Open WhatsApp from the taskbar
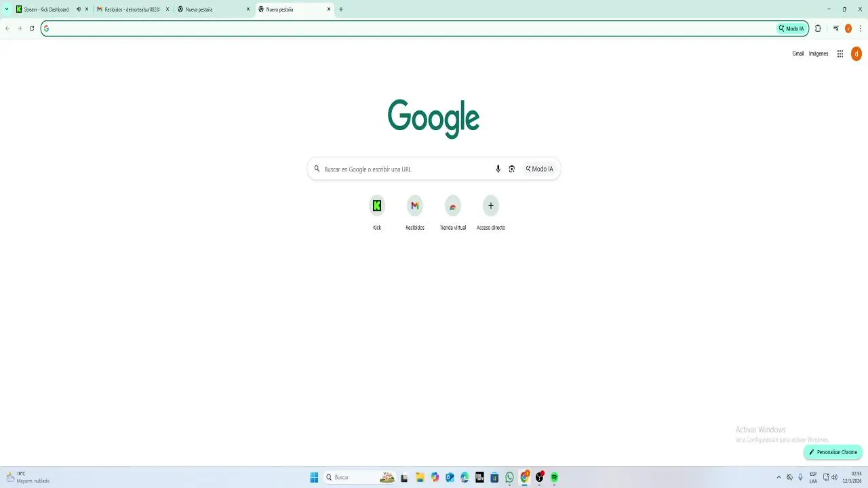The height and width of the screenshot is (488, 868). (509, 477)
